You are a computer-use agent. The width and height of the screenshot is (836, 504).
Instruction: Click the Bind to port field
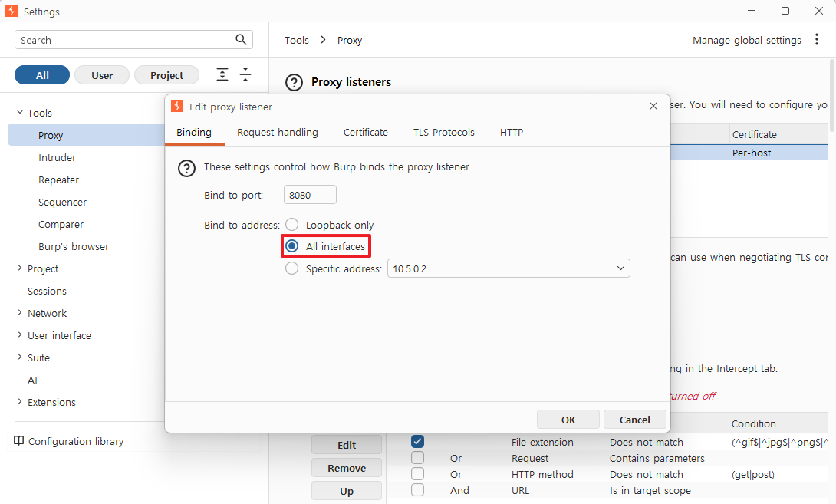[310, 195]
